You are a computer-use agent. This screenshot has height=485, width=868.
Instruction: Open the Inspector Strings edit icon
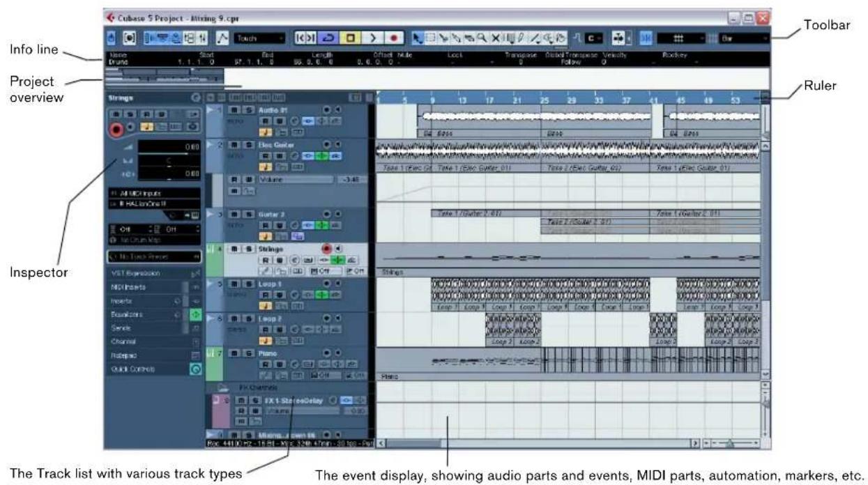click(195, 98)
